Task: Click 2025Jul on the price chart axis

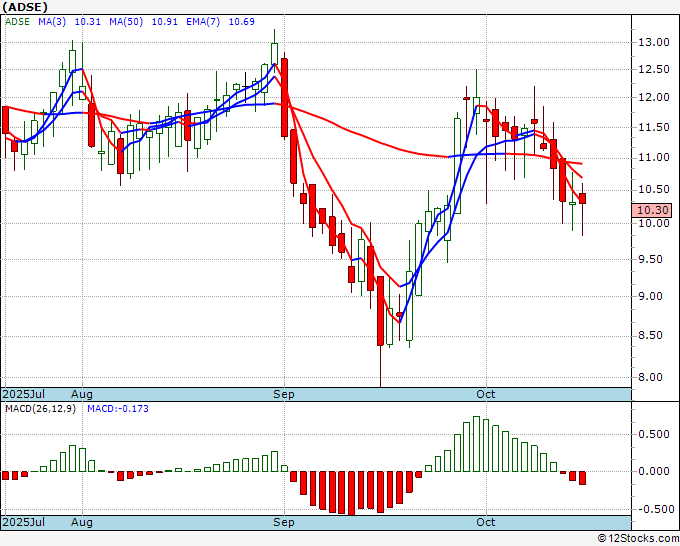Action: (24, 394)
